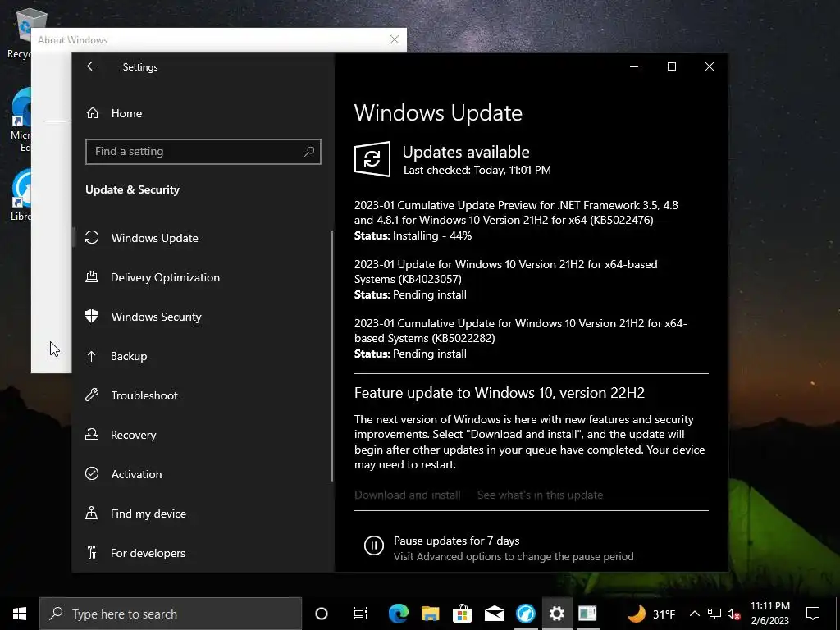
Task: Click Download and install link
Action: [407, 495]
